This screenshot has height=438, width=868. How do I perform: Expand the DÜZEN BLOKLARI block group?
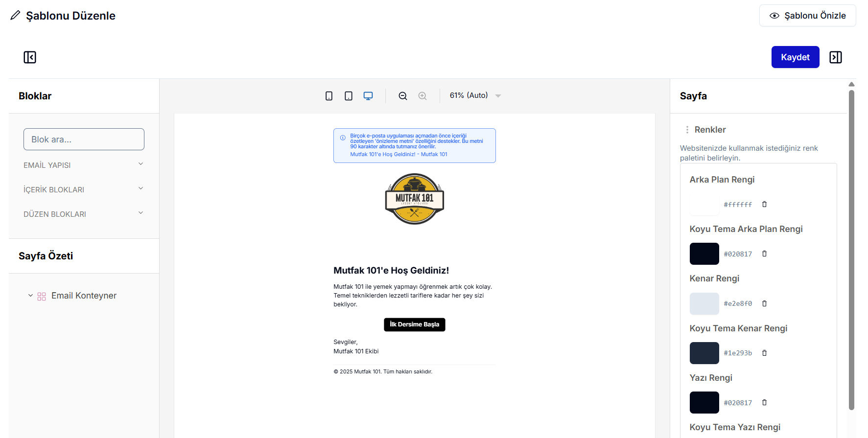pos(84,214)
